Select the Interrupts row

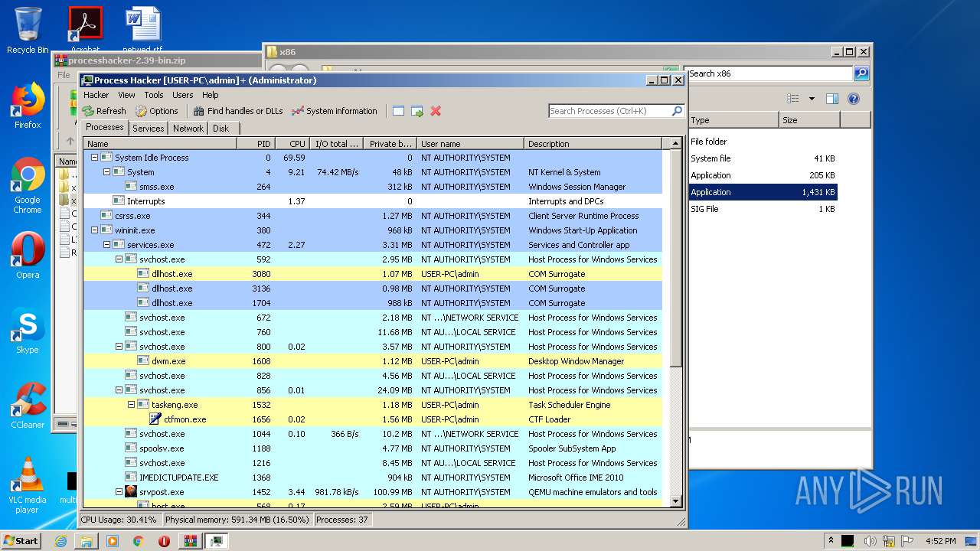click(372, 201)
